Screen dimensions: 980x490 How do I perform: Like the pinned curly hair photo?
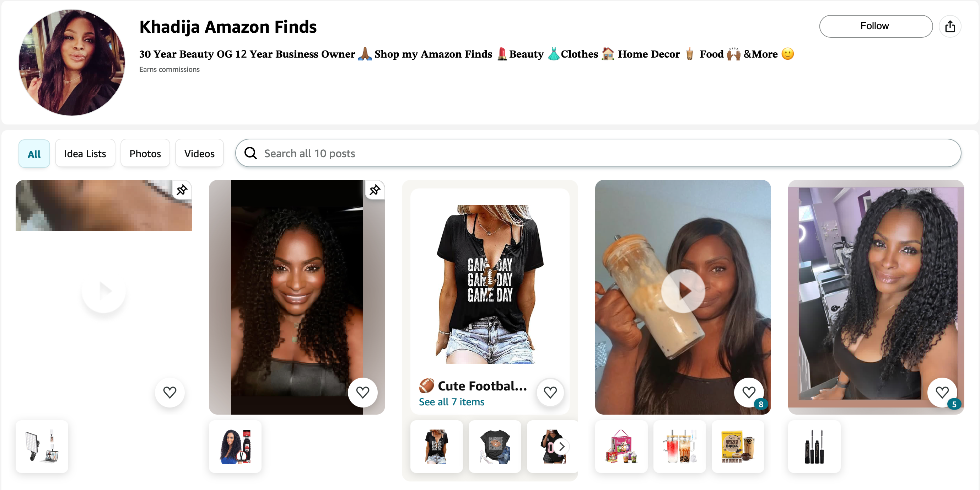[362, 392]
